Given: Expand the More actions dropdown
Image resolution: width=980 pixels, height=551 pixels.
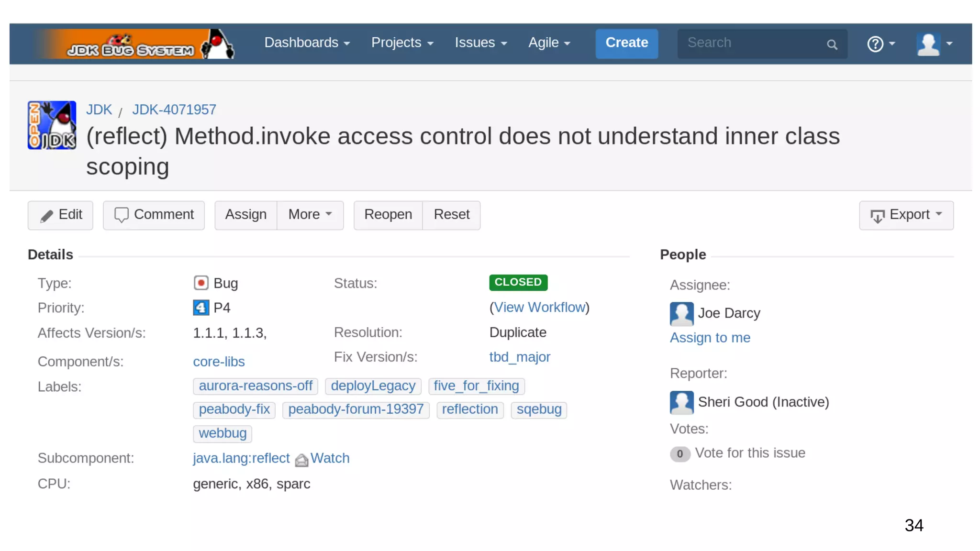Looking at the screenshot, I should [310, 215].
